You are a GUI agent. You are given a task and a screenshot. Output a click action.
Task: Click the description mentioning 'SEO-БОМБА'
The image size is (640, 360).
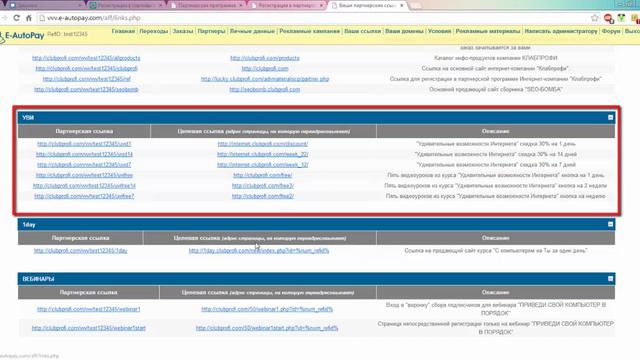pos(496,89)
